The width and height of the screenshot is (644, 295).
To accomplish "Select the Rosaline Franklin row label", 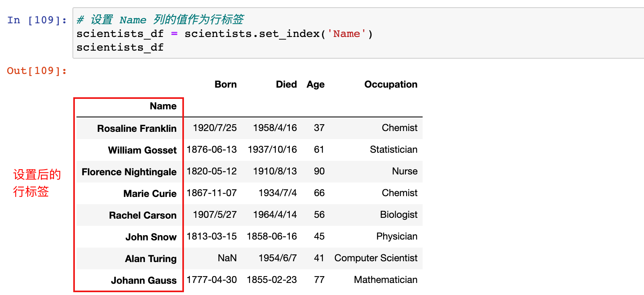I will pyautogui.click(x=137, y=129).
